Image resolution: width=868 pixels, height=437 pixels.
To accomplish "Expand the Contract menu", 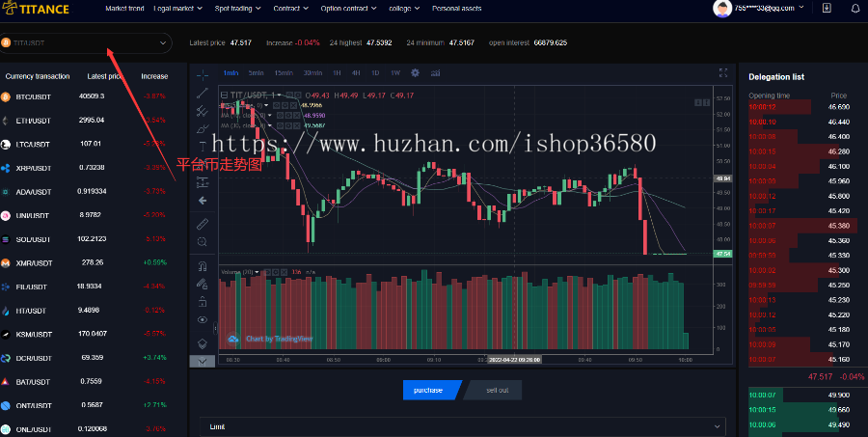I will pos(291,9).
